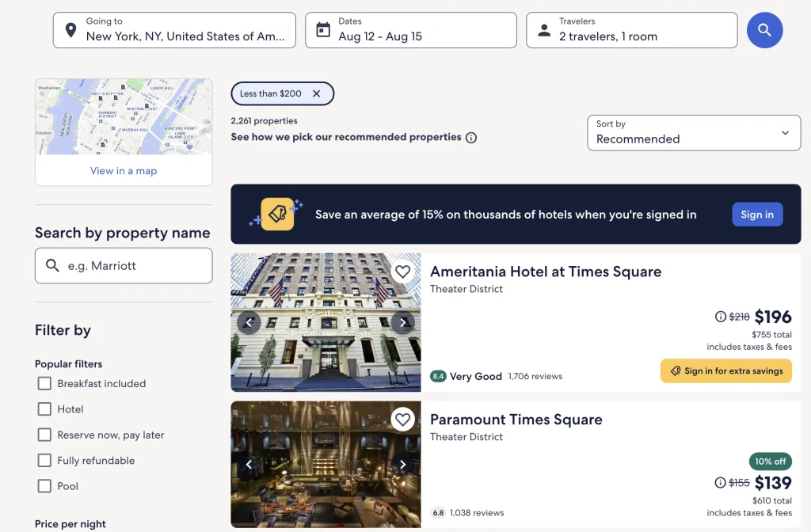Open Paramount Times Square listing title

(x=516, y=420)
